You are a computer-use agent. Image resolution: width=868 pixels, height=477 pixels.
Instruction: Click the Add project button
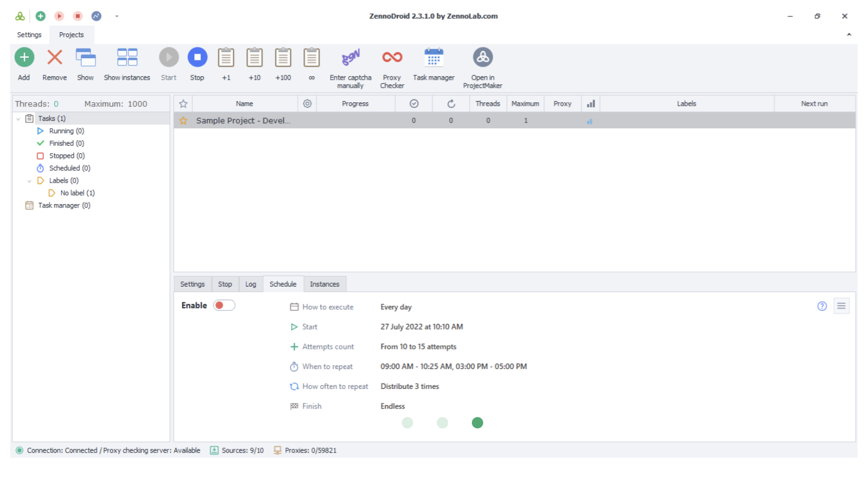pos(24,64)
